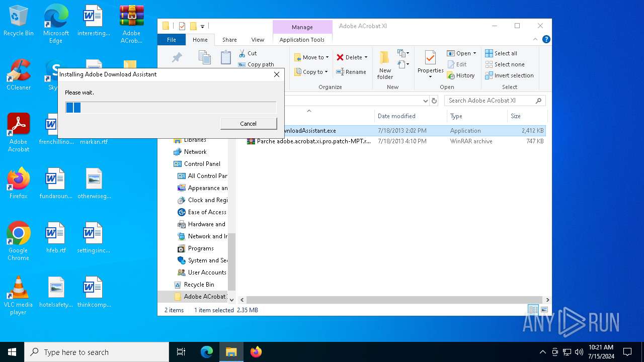Click the horizontal scrollbar in file list
The height and width of the screenshot is (362, 644).
tap(394, 300)
